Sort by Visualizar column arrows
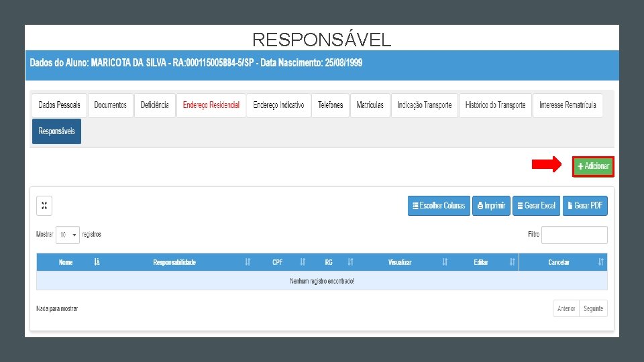This screenshot has height=362, width=644. (x=444, y=262)
